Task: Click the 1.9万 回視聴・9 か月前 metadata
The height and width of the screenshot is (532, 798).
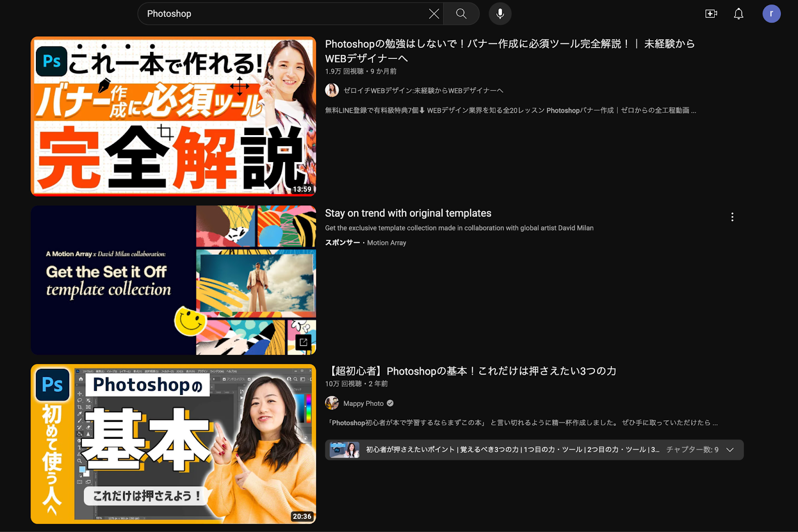Action: [x=361, y=71]
